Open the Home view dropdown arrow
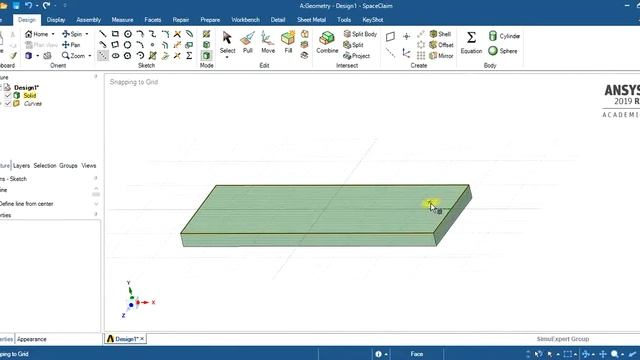This screenshot has width=640, height=360. coord(53,34)
